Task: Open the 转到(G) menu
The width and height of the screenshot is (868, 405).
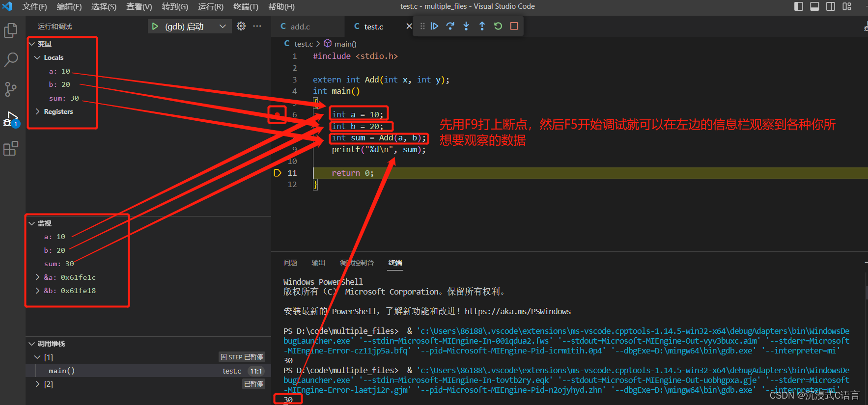Action: pos(175,6)
